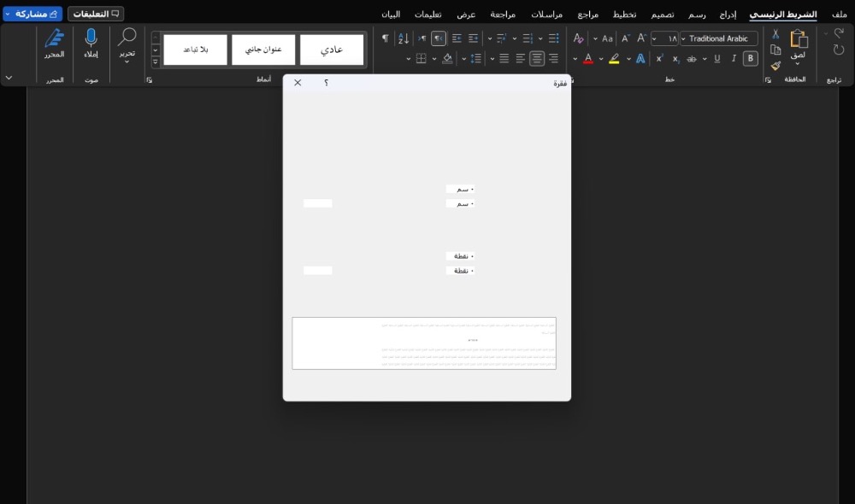Toggle Bold formatting button
This screenshot has width=855, height=504.
750,59
